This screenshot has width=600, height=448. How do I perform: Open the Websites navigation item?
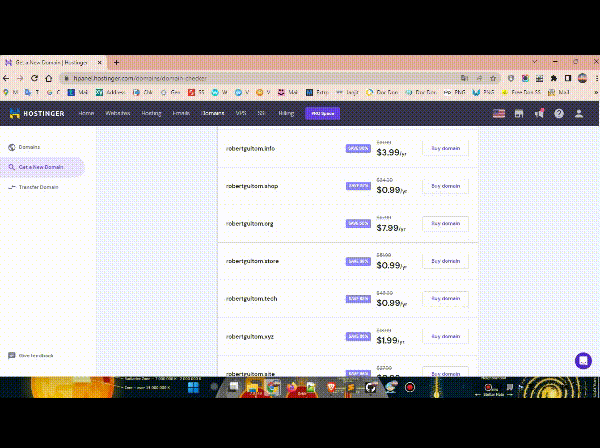(118, 114)
